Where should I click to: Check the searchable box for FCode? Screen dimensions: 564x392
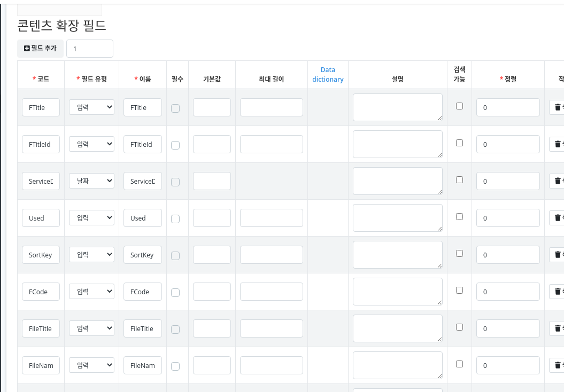point(459,290)
